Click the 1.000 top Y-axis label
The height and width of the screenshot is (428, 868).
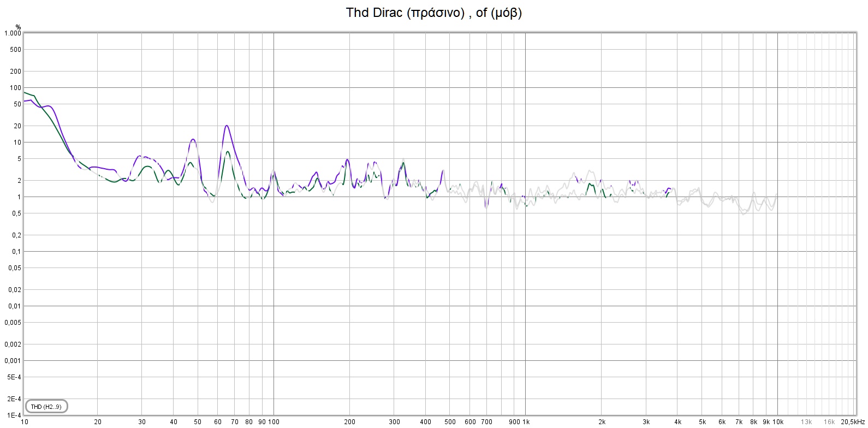pyautogui.click(x=13, y=33)
